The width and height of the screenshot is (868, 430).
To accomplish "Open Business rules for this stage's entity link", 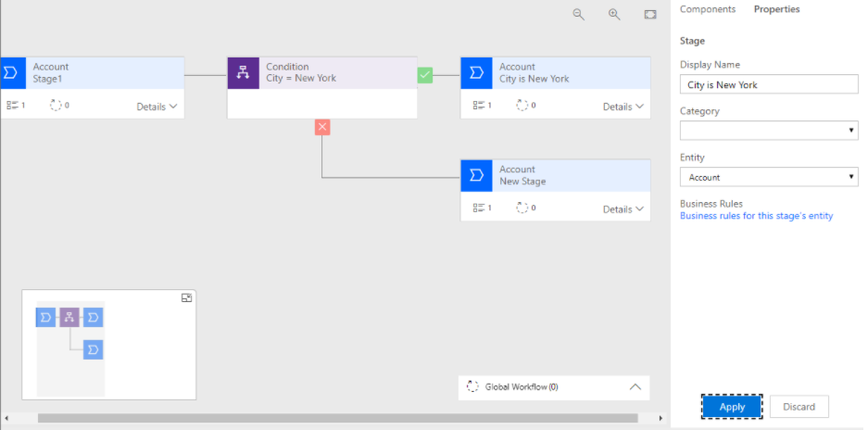I will click(756, 216).
